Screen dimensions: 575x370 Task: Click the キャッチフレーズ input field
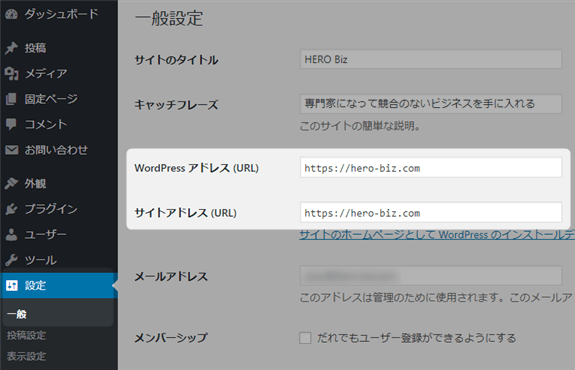coord(431,104)
